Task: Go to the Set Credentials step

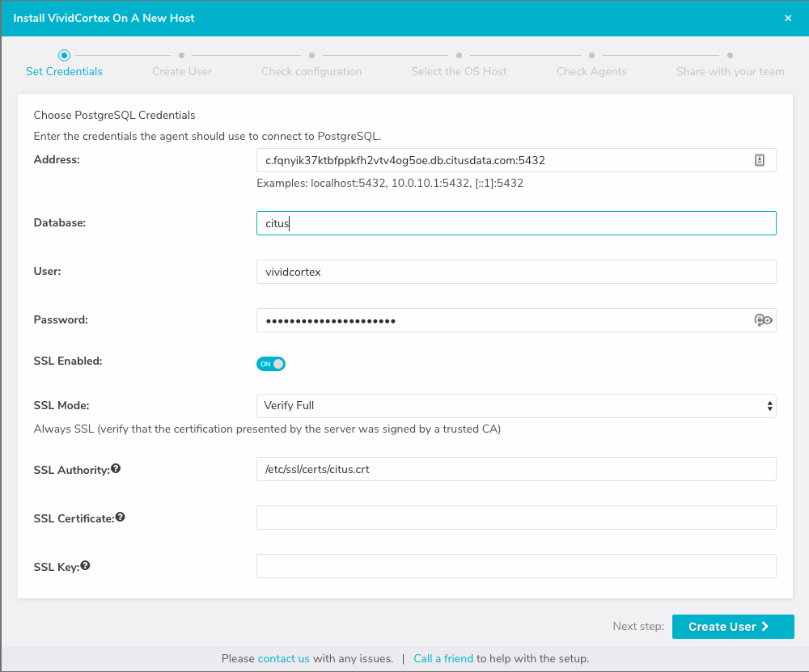Action: pos(64,72)
